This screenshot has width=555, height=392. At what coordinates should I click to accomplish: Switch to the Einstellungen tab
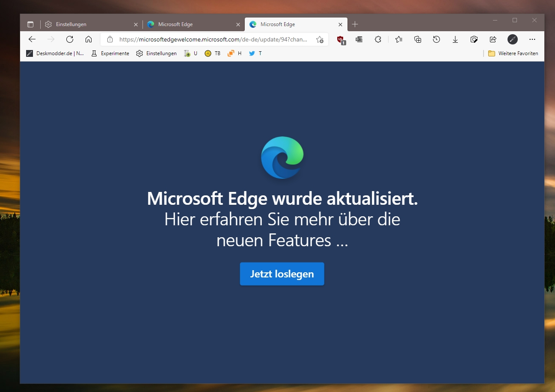(91, 24)
